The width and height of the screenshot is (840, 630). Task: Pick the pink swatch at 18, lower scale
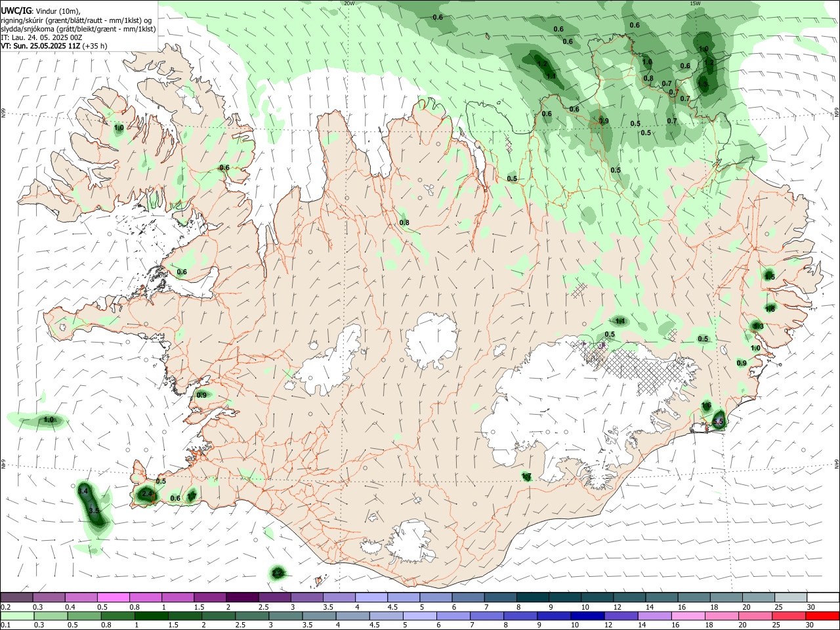point(721,616)
